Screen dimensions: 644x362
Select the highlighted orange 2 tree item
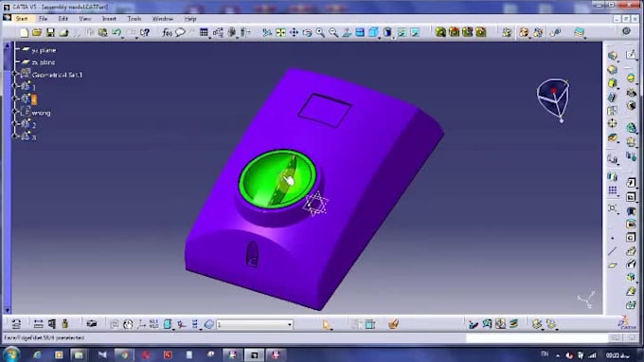(34, 100)
